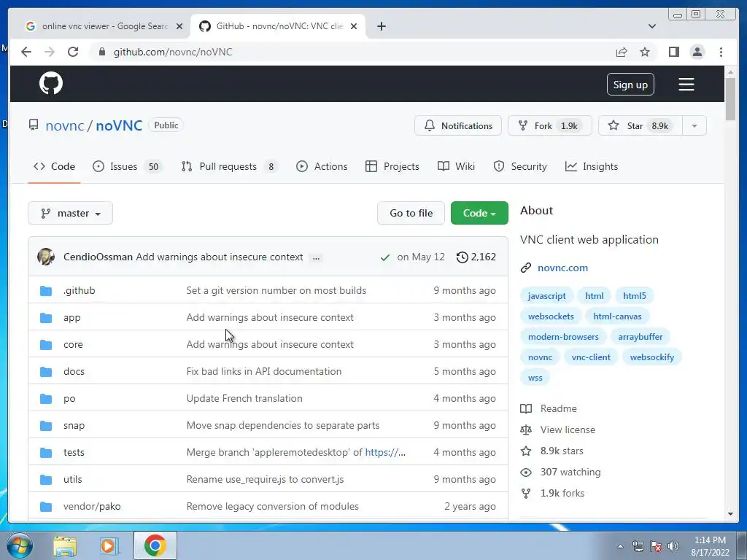Open the vendor/pako folder
The height and width of the screenshot is (560, 747).
tap(92, 507)
